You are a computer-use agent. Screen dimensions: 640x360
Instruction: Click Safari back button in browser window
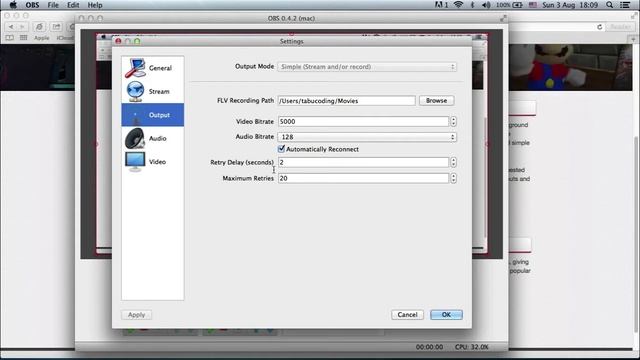point(11,27)
